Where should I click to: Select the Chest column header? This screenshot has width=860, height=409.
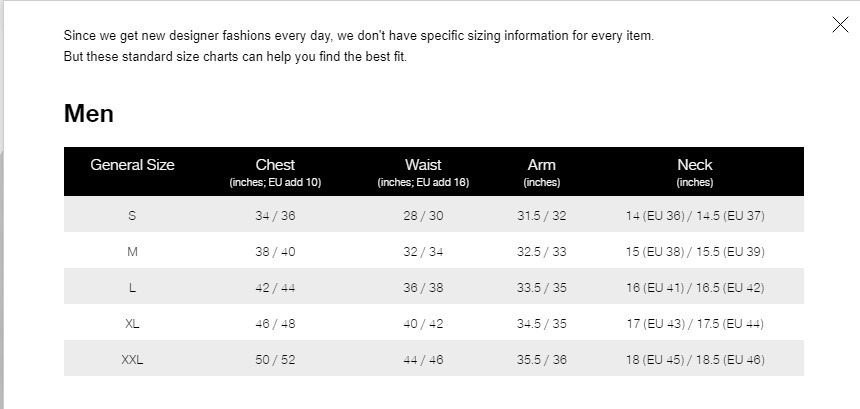tap(275, 165)
